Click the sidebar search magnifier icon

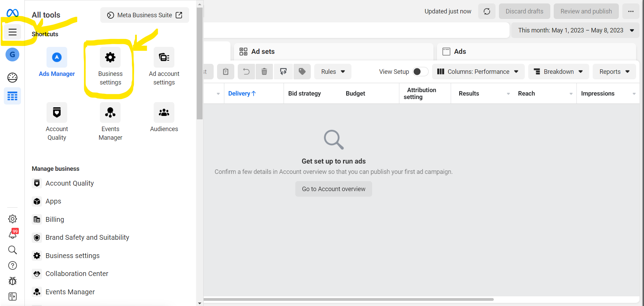[12, 250]
